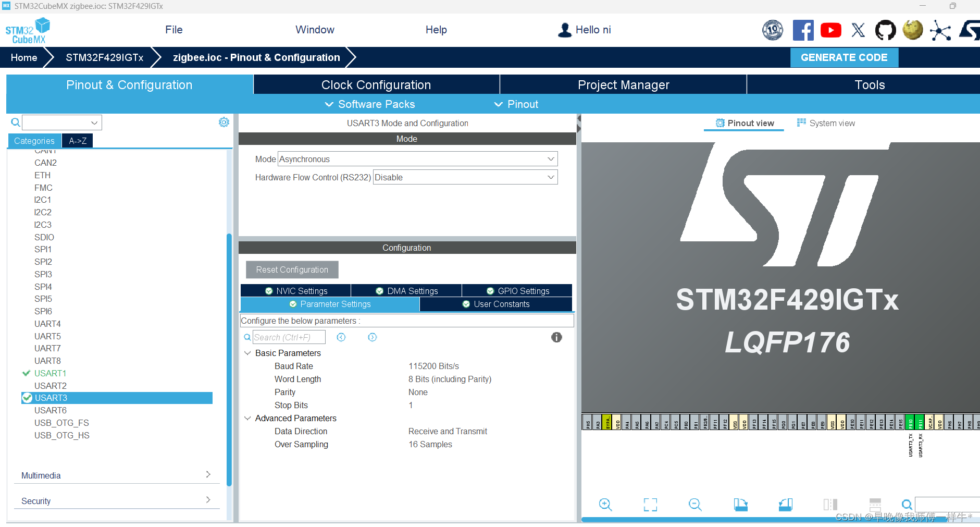Switch to Project Manager tab

click(x=623, y=84)
